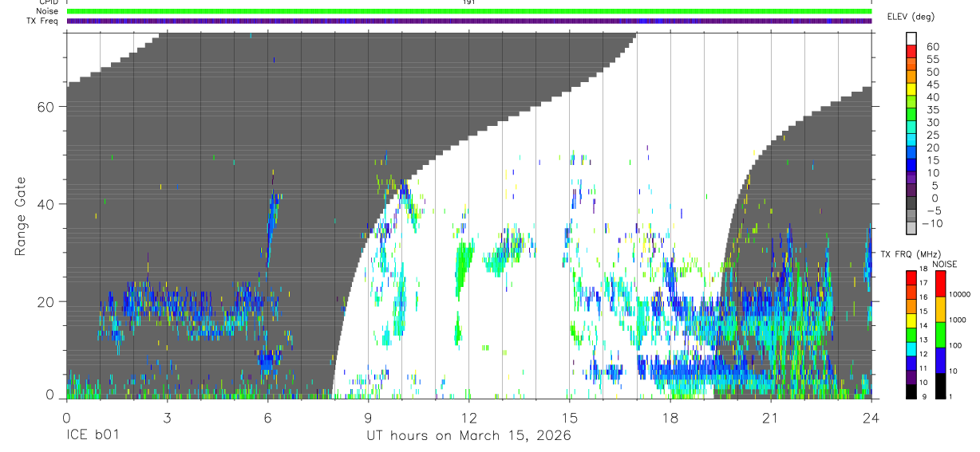Click the '6' tick on the UT hours axis
This screenshot has height=452, width=980.
tap(267, 417)
